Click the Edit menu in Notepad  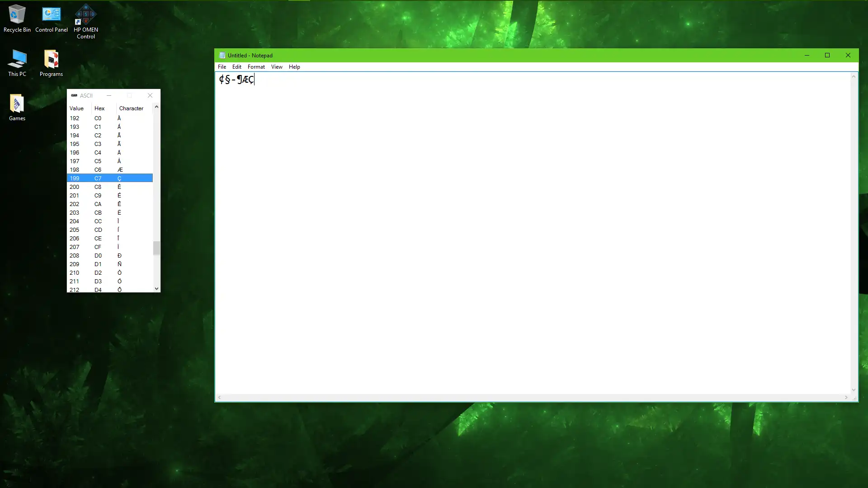[x=237, y=66]
